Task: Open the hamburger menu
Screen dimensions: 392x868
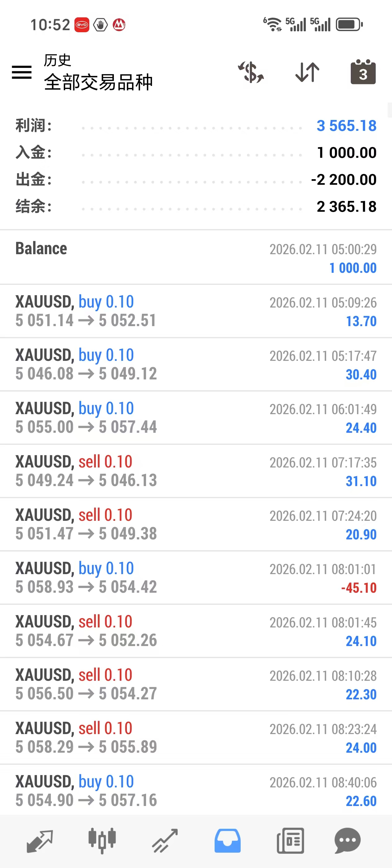Action: [22, 72]
